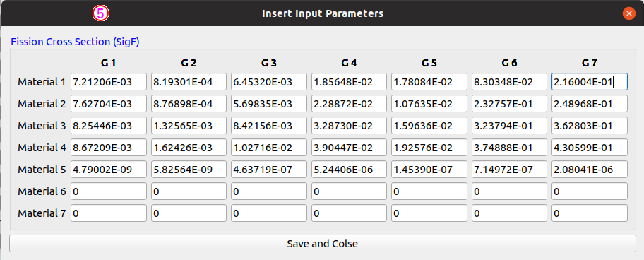
Task: Click Material 3 G2 field 1.32565E-03
Action: [189, 126]
